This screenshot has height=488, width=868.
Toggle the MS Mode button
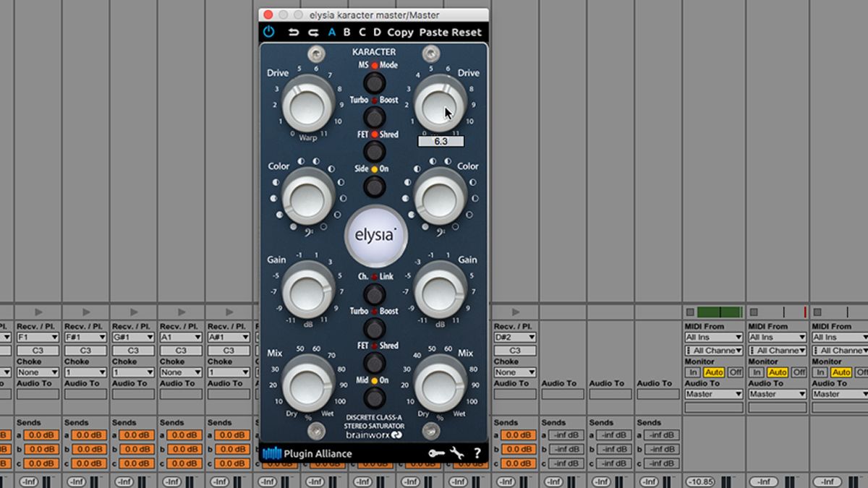374,82
